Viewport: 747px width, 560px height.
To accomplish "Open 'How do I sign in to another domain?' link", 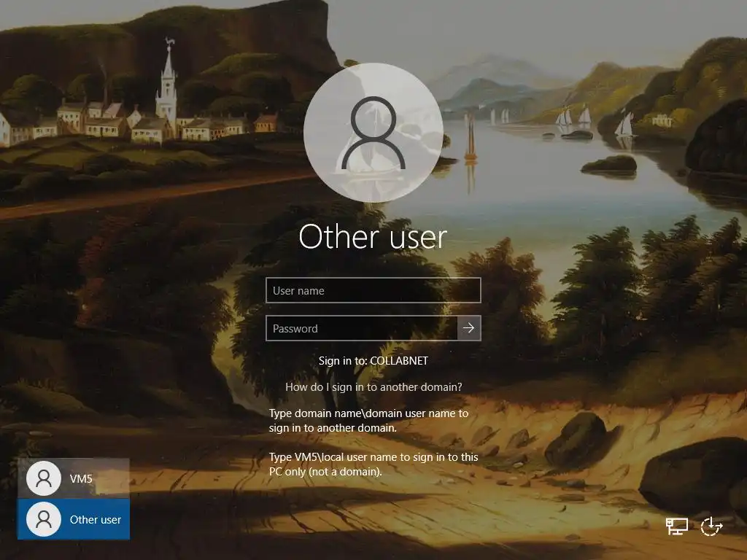I will click(373, 386).
